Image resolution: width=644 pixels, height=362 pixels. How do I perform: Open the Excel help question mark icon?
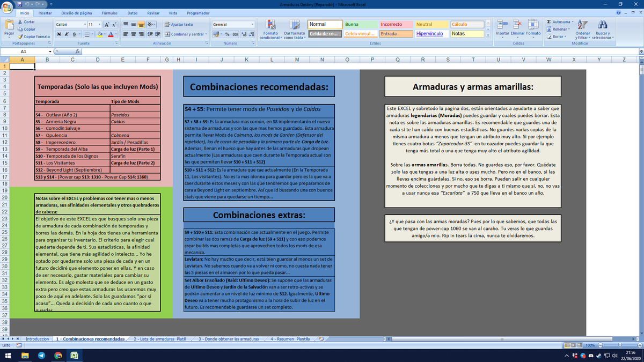619,13
